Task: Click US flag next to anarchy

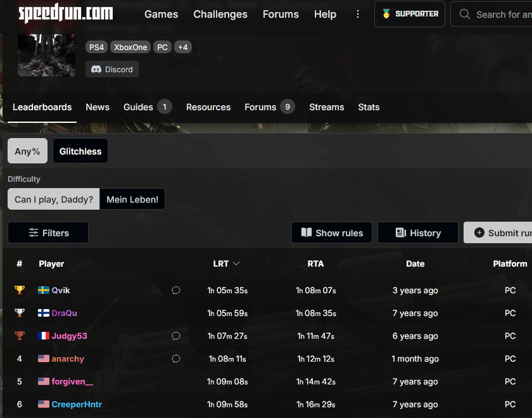Action: (x=44, y=358)
